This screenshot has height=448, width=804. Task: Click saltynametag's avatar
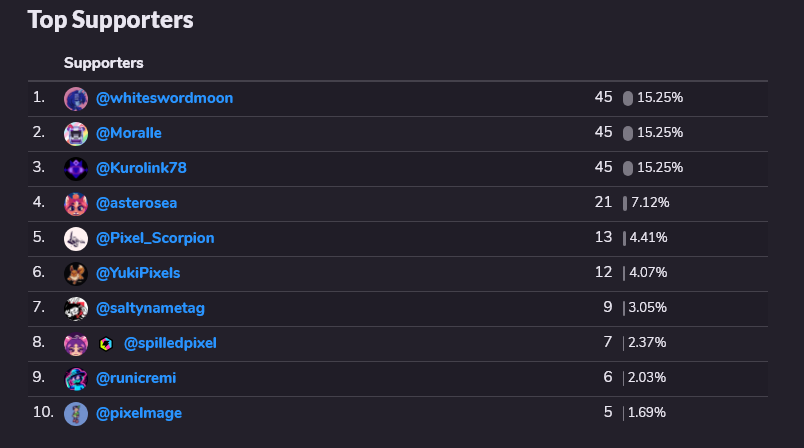(x=76, y=309)
